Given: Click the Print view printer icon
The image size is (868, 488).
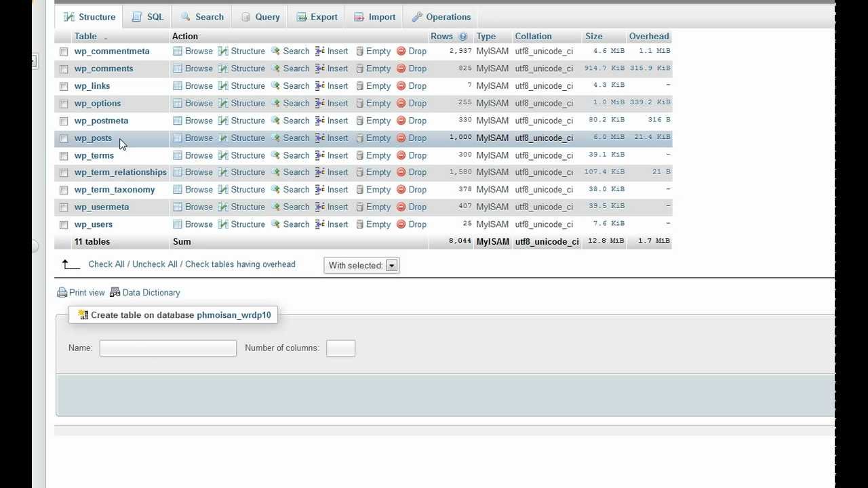Looking at the screenshot, I should pyautogui.click(x=62, y=293).
